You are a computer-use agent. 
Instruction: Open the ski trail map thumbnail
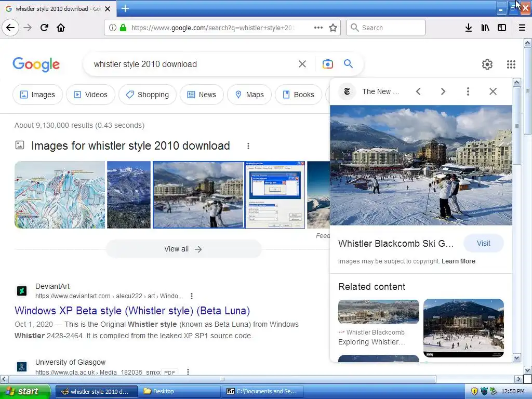(60, 195)
